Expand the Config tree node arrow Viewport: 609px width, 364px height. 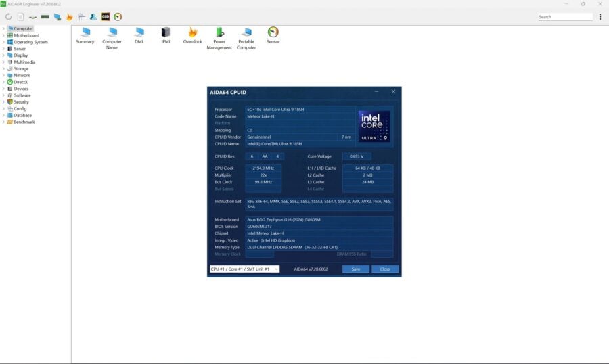click(3, 109)
